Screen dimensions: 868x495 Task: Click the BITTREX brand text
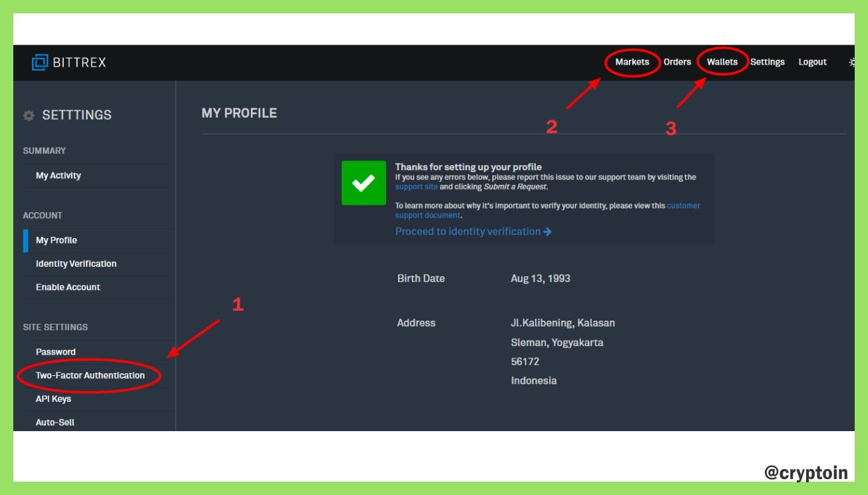(x=80, y=63)
